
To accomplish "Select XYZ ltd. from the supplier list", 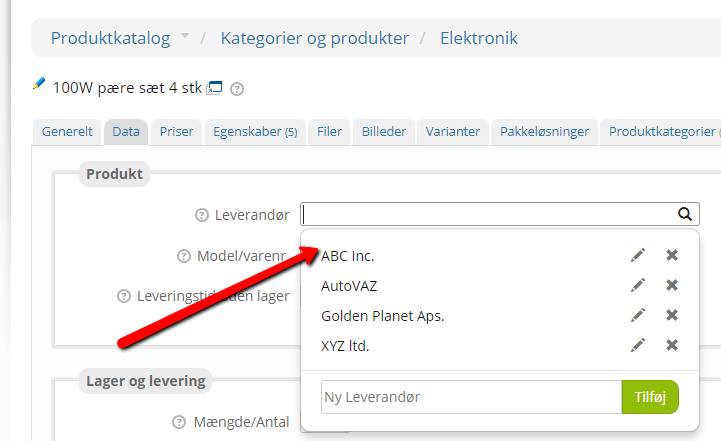I will point(345,346).
